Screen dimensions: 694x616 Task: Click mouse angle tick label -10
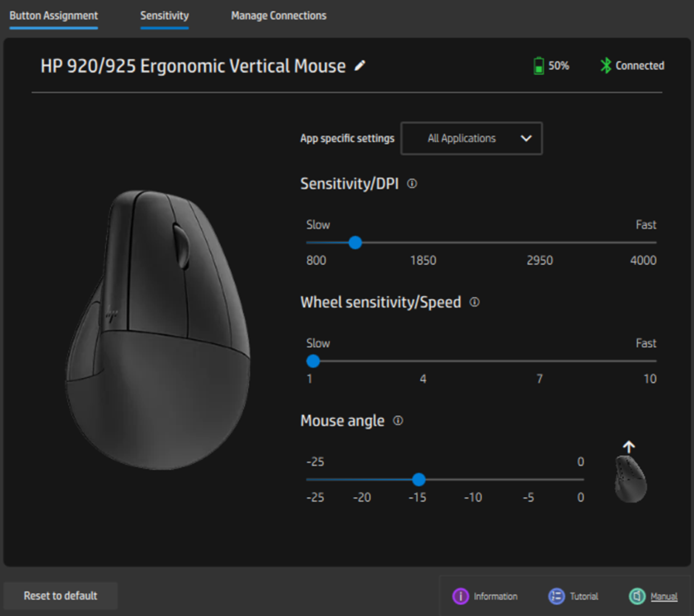click(x=473, y=497)
